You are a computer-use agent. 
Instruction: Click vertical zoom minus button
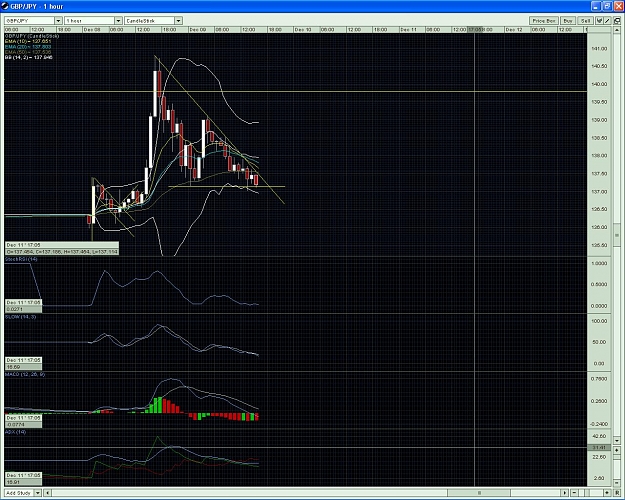click(x=617, y=483)
